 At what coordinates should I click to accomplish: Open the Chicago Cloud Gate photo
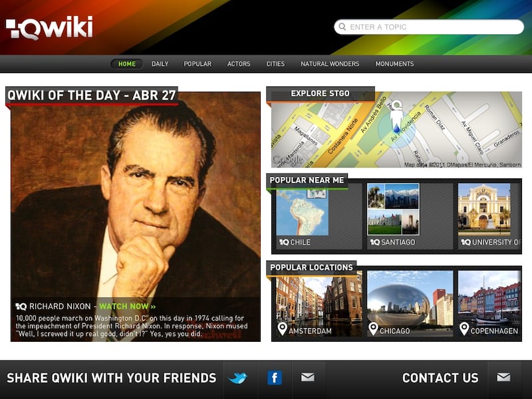click(410, 304)
